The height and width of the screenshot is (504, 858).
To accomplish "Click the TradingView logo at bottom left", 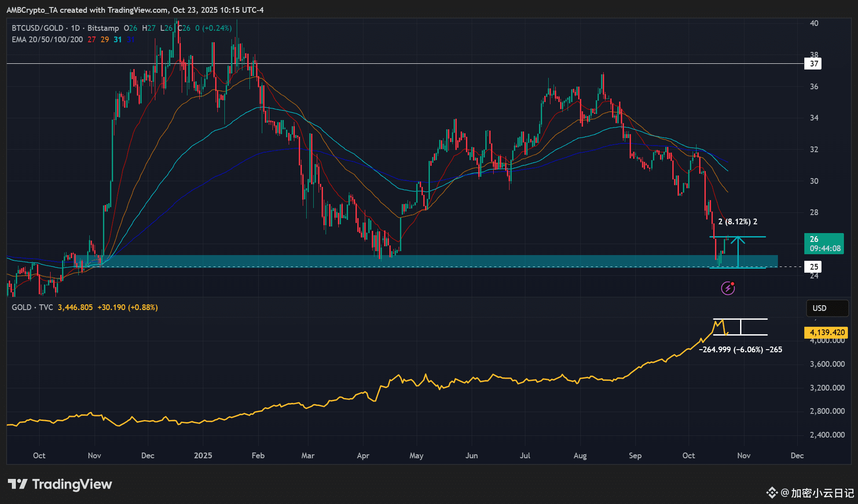I will pos(60,484).
